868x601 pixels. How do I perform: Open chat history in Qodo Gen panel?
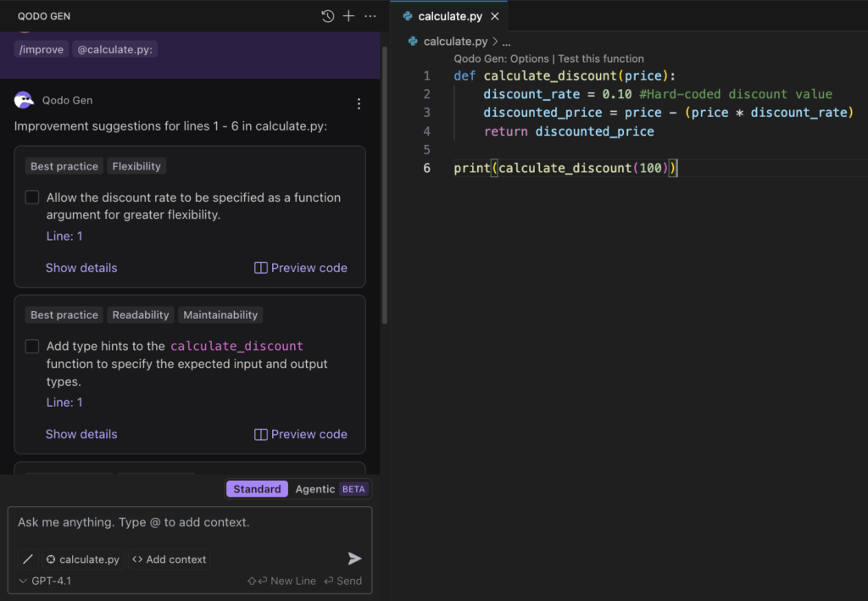pos(327,15)
